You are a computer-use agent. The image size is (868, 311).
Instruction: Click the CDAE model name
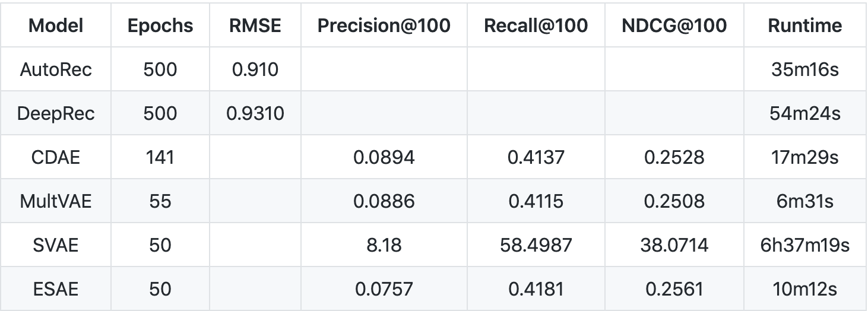pyautogui.click(x=56, y=157)
